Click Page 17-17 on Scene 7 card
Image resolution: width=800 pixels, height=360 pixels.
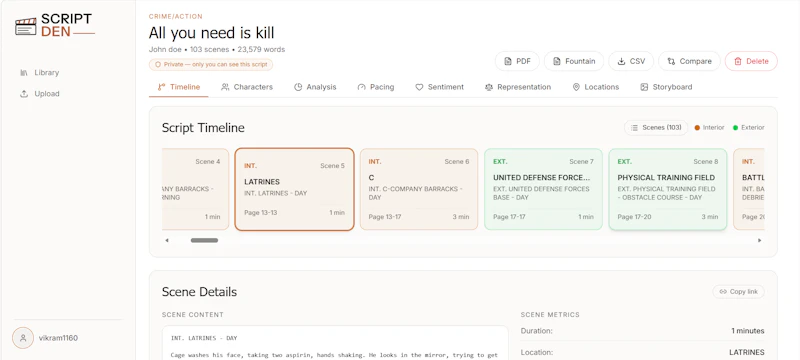click(509, 217)
